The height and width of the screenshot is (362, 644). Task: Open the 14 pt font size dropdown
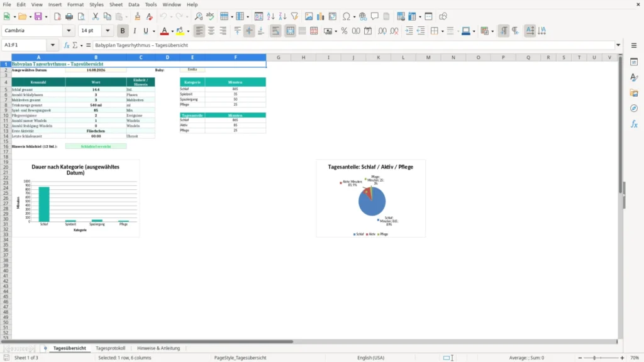pyautogui.click(x=108, y=30)
